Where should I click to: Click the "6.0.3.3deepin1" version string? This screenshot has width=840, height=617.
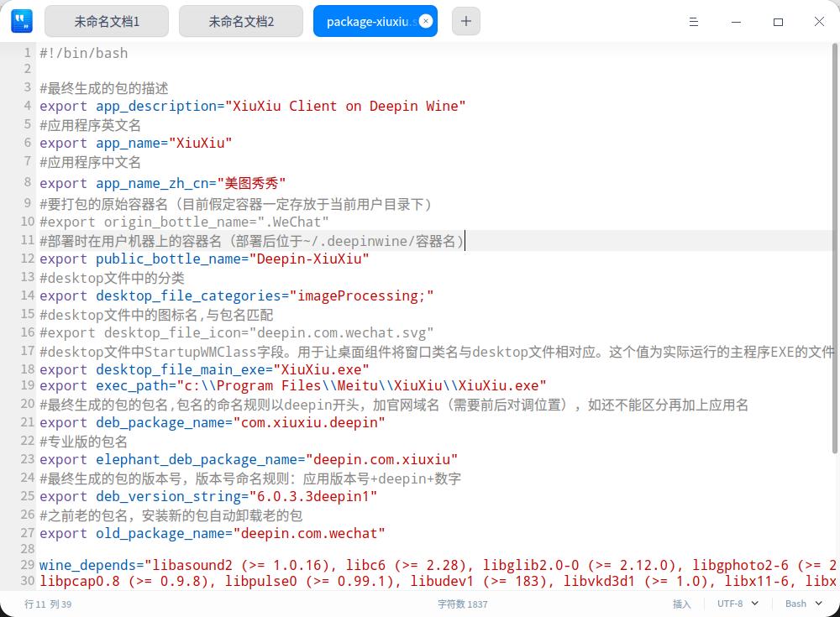click(x=312, y=496)
